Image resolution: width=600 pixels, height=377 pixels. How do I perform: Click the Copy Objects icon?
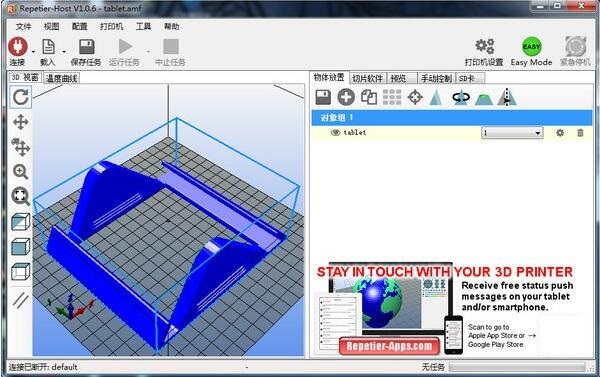pos(369,97)
